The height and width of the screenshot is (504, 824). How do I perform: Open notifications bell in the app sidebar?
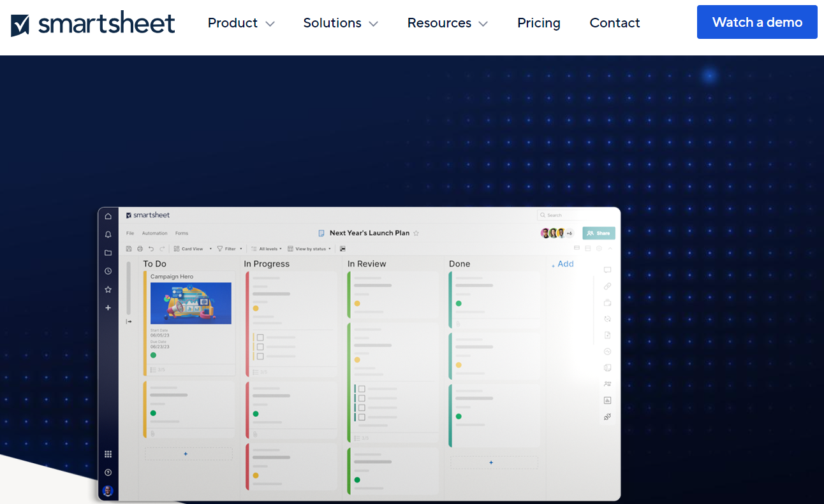coord(108,234)
